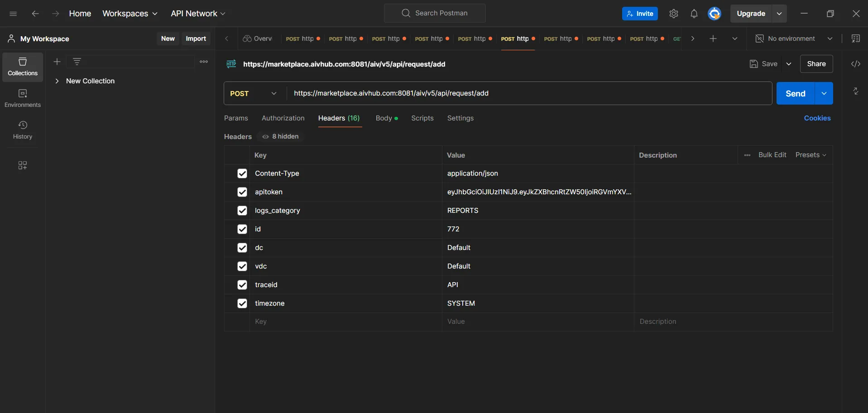Image resolution: width=868 pixels, height=413 pixels.
Task: Click the Save floppy disk icon
Action: [x=754, y=64]
